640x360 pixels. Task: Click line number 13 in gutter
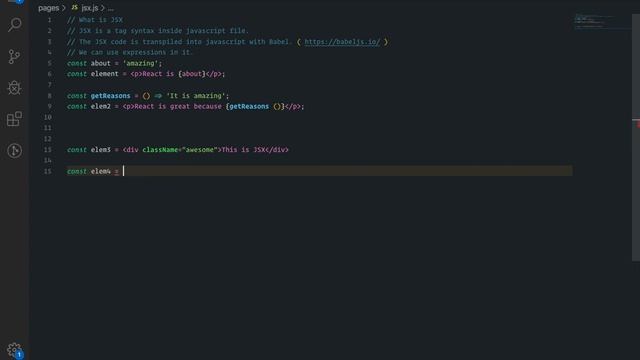pos(48,150)
